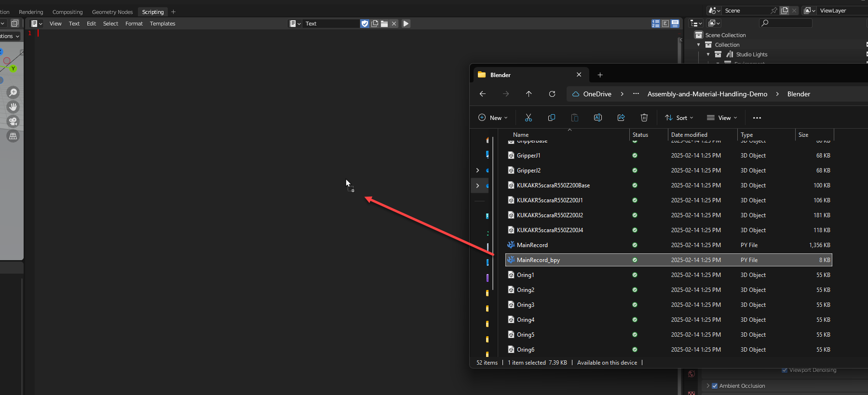
Task: Click the Text name input field
Action: (x=331, y=24)
